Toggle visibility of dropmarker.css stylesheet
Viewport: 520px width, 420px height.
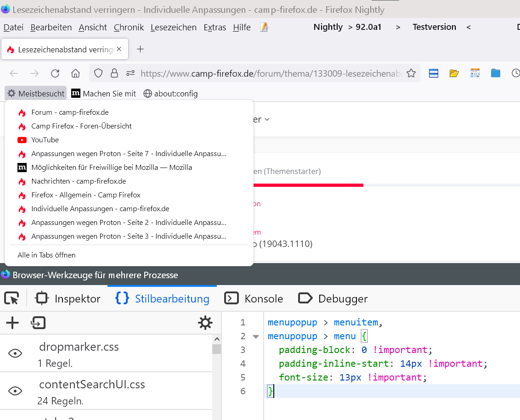16,353
